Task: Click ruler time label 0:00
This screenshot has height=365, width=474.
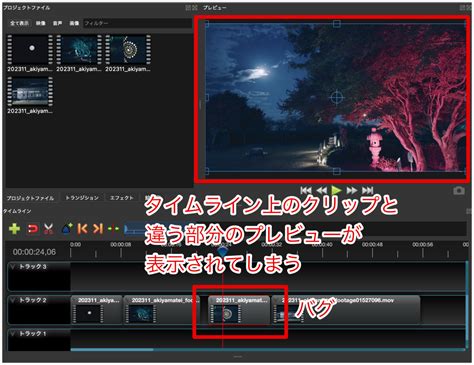Action: 76,245
